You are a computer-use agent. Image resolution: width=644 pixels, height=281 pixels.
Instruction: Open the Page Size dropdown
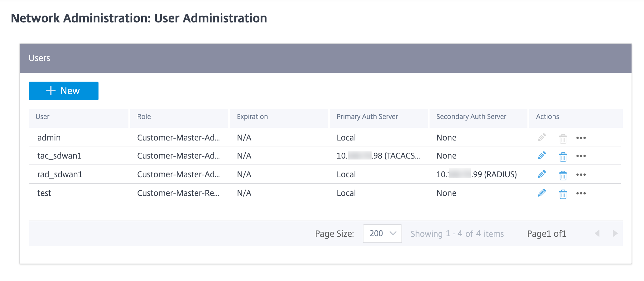[x=382, y=233]
